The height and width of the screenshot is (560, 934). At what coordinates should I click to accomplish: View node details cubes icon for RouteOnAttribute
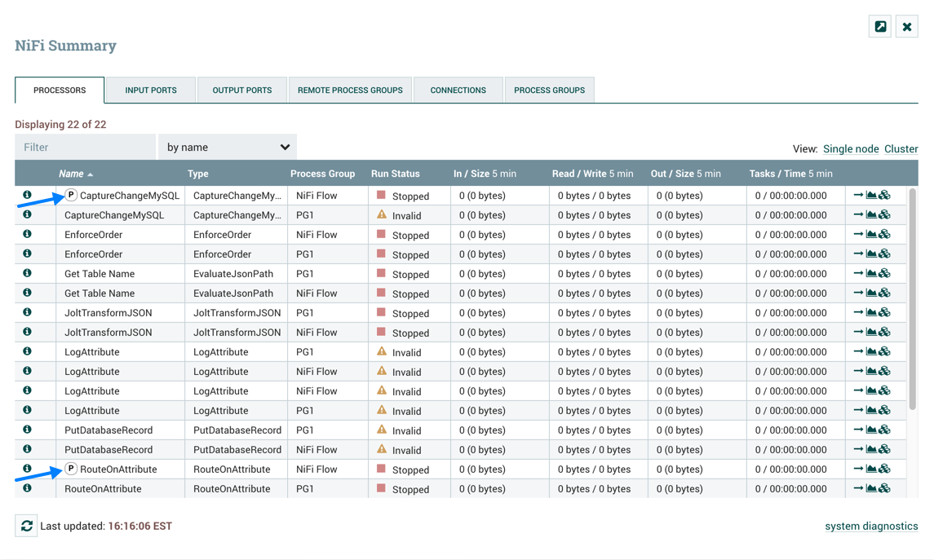click(x=883, y=470)
